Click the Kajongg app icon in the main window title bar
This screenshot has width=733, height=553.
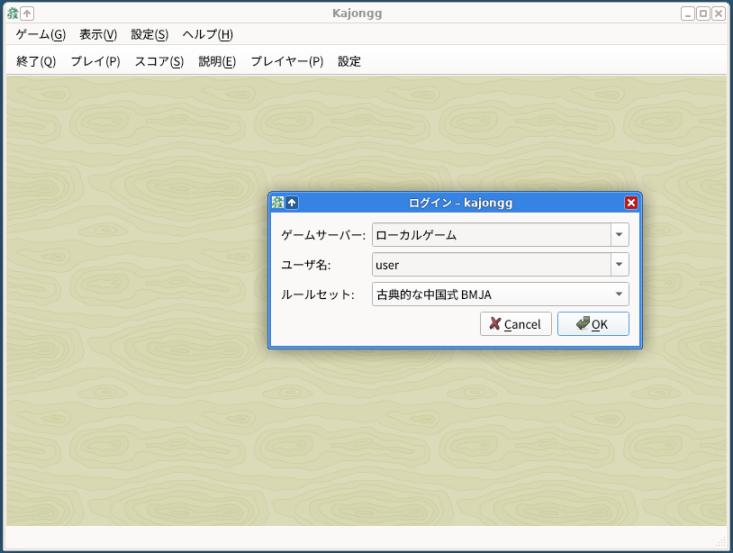click(x=13, y=14)
